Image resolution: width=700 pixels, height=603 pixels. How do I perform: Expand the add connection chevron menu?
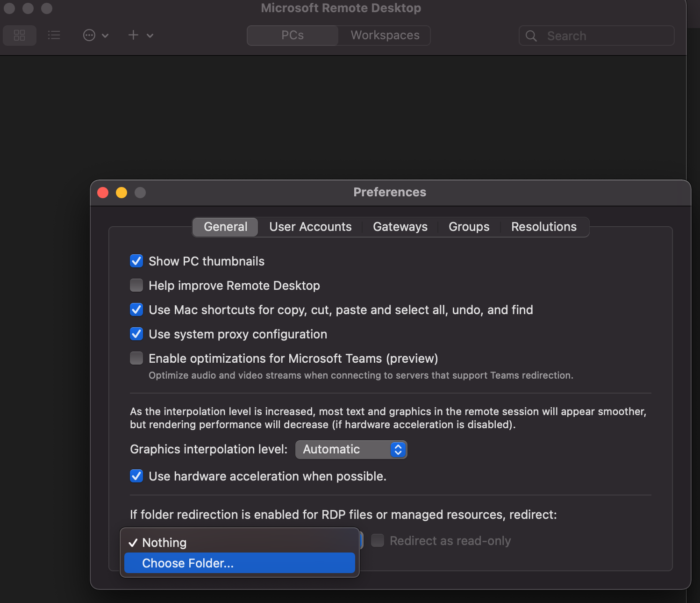click(x=150, y=36)
